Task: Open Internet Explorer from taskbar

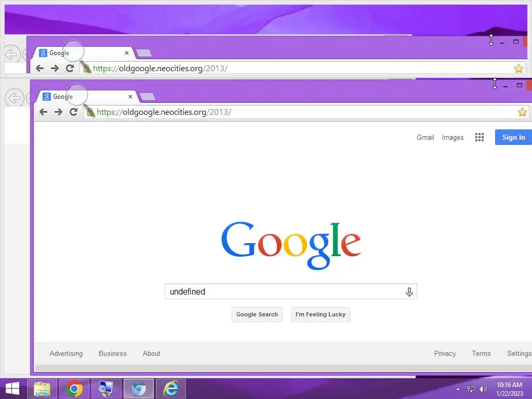Action: (170, 389)
